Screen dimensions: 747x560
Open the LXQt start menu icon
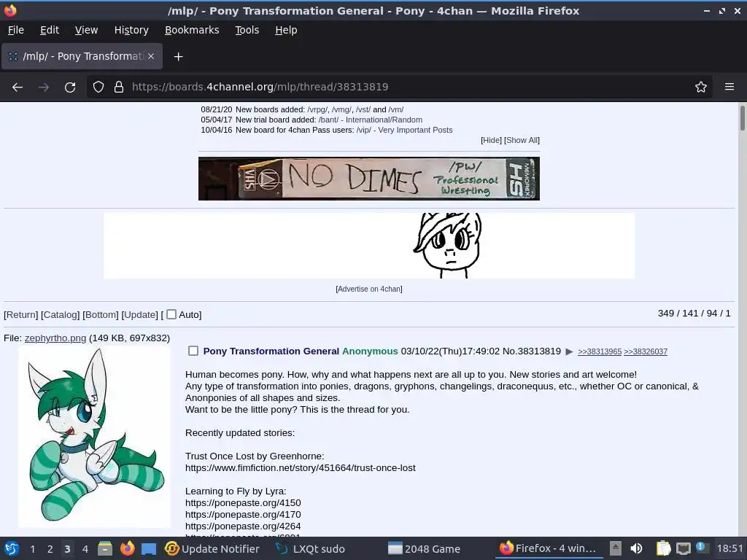[x=11, y=548]
